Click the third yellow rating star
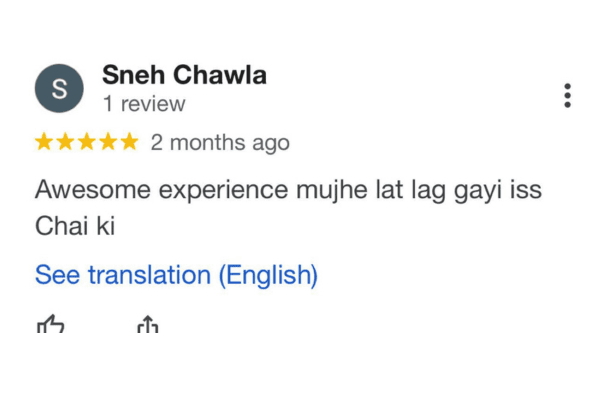This screenshot has width=600, height=400. click(87, 142)
